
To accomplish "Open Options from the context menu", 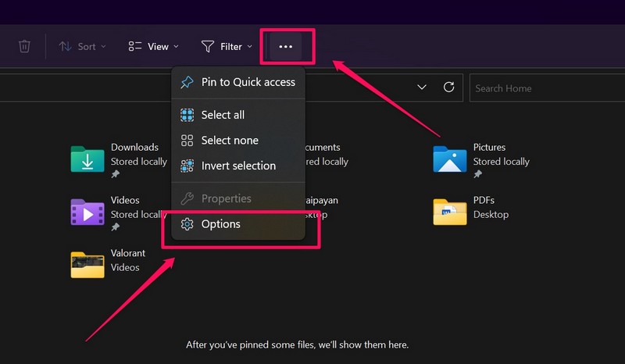I will tap(221, 224).
